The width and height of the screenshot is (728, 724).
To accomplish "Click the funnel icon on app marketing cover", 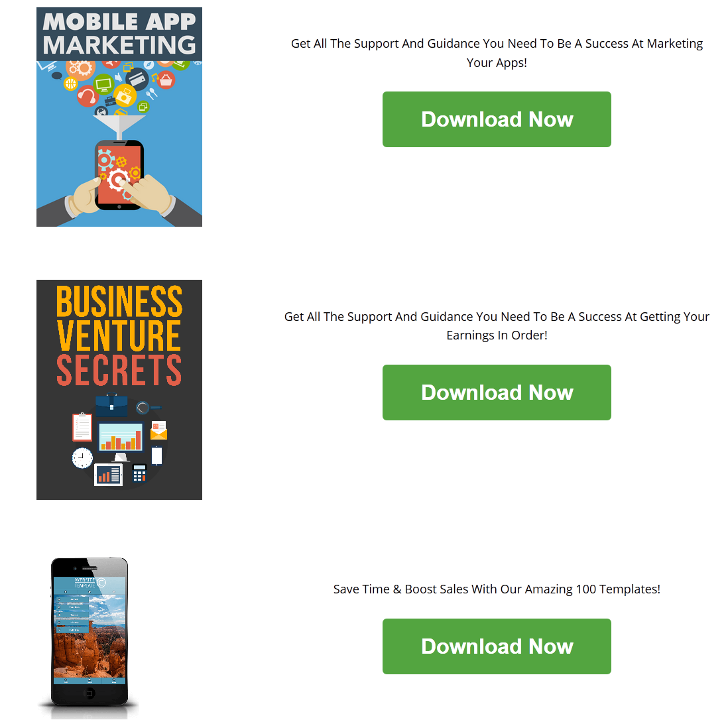I will pos(119,127).
